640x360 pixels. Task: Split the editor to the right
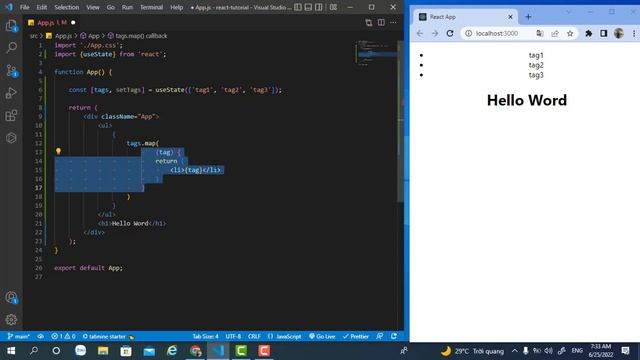[x=381, y=22]
